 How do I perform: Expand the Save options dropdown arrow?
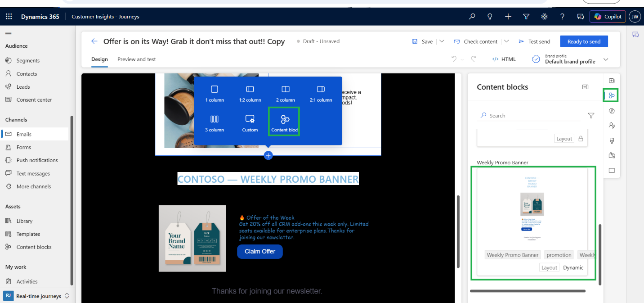tap(442, 41)
